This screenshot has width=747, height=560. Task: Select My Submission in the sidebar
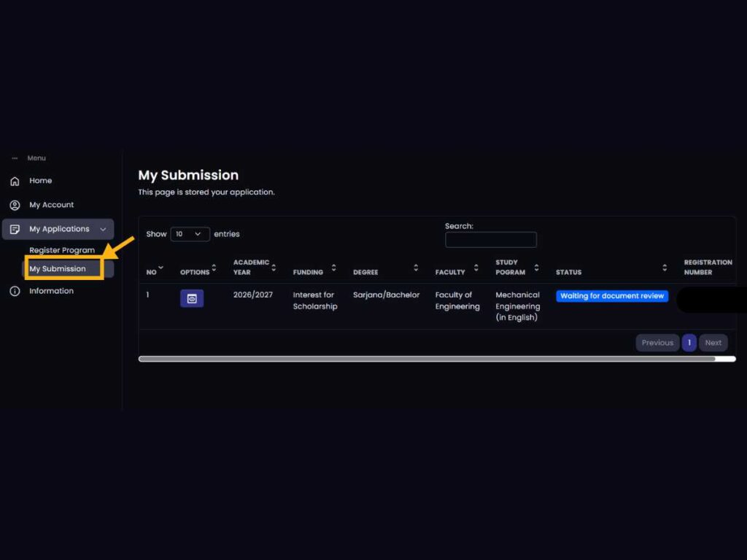click(58, 268)
